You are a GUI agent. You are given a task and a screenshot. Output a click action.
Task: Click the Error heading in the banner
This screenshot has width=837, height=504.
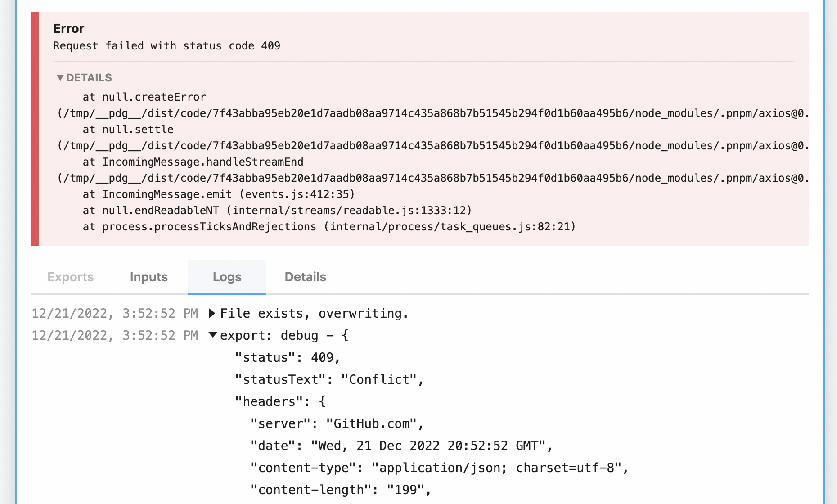pos(68,28)
